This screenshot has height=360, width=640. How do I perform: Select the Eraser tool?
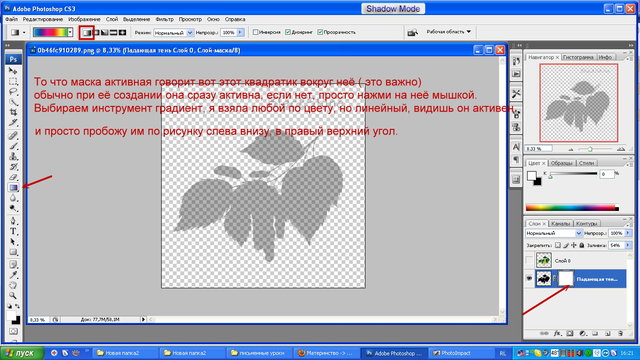click(x=13, y=177)
